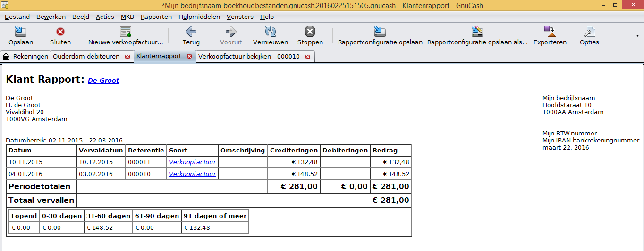This screenshot has height=251, width=644.
Task: Click the Lopend aging header
Action: coord(24,216)
